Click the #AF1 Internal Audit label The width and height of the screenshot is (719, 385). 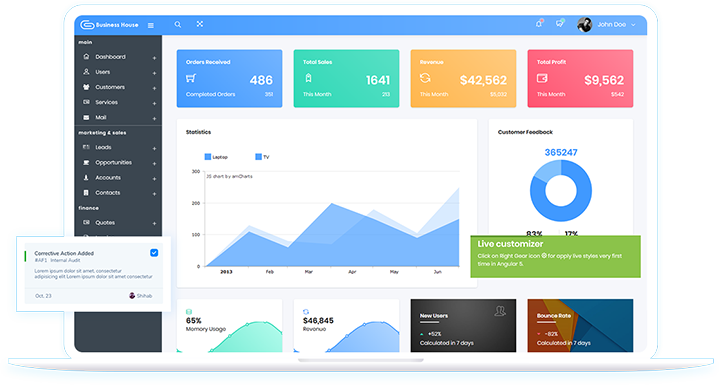pyautogui.click(x=57, y=260)
